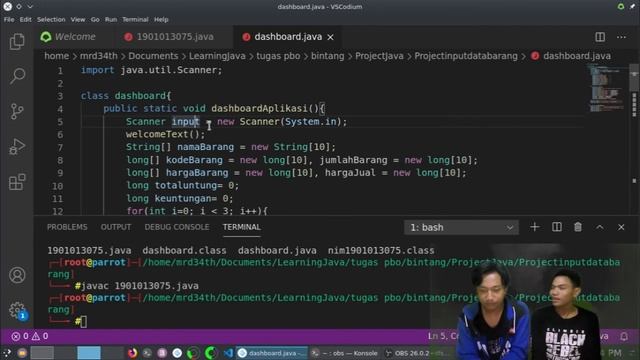The height and width of the screenshot is (360, 640).
Task: Open the terminal shell dropdown '1: bash'
Action: coord(461,227)
